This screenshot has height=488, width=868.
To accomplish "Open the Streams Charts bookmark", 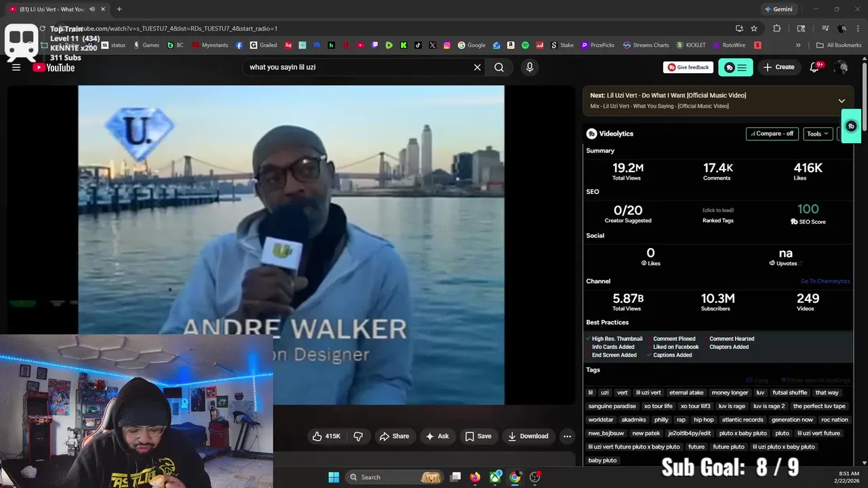I will (646, 45).
